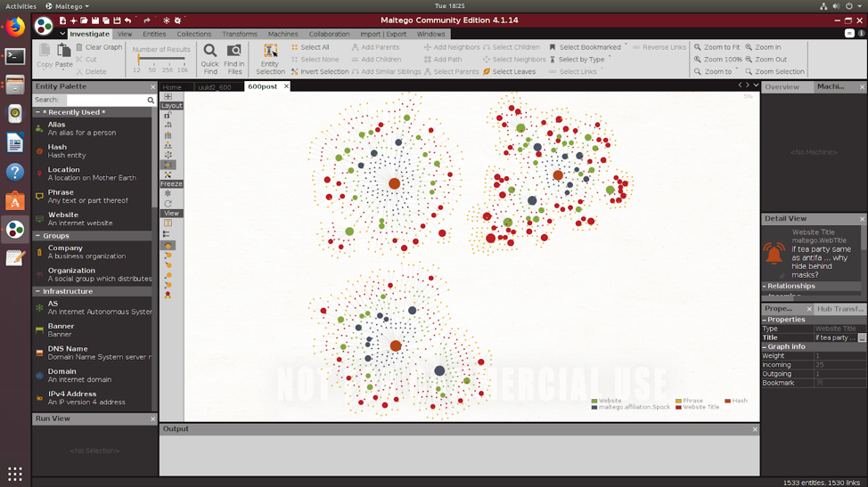Click the open graph folder icon
The width and height of the screenshot is (868, 487).
pyautogui.click(x=84, y=20)
